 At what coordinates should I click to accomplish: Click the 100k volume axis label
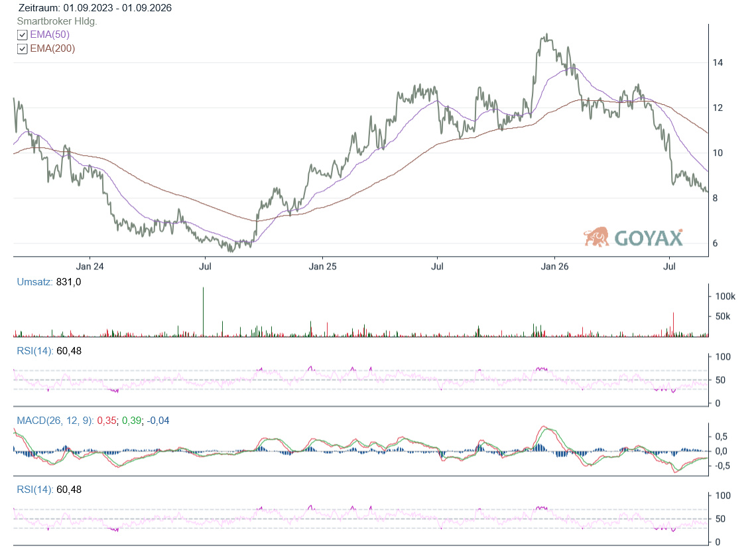725,296
